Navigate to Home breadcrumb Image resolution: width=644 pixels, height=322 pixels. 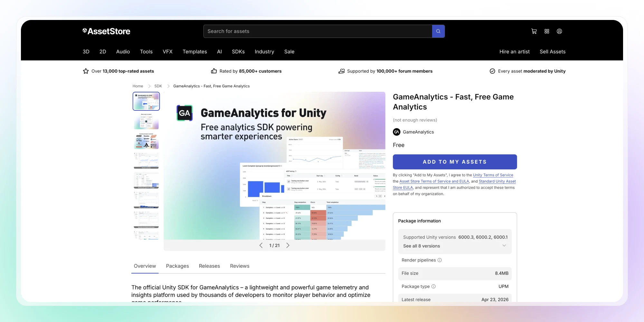point(138,86)
